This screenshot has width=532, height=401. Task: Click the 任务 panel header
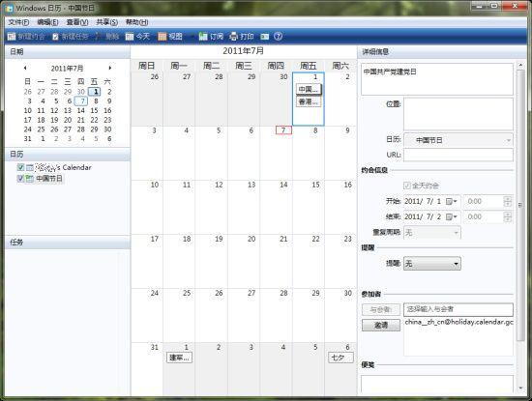68,243
